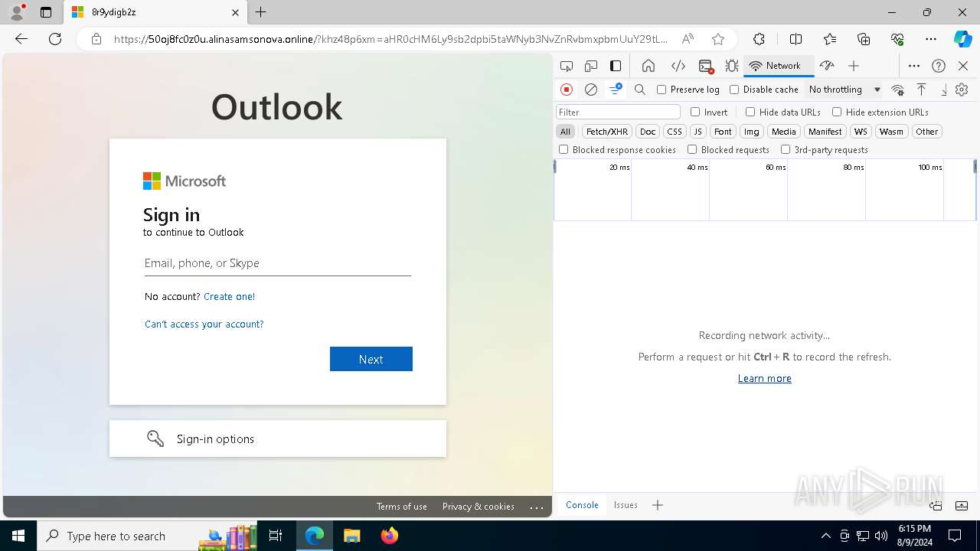Click the DevTools inspect element picker icon
Viewport: 980px width, 551px height.
[567, 66]
